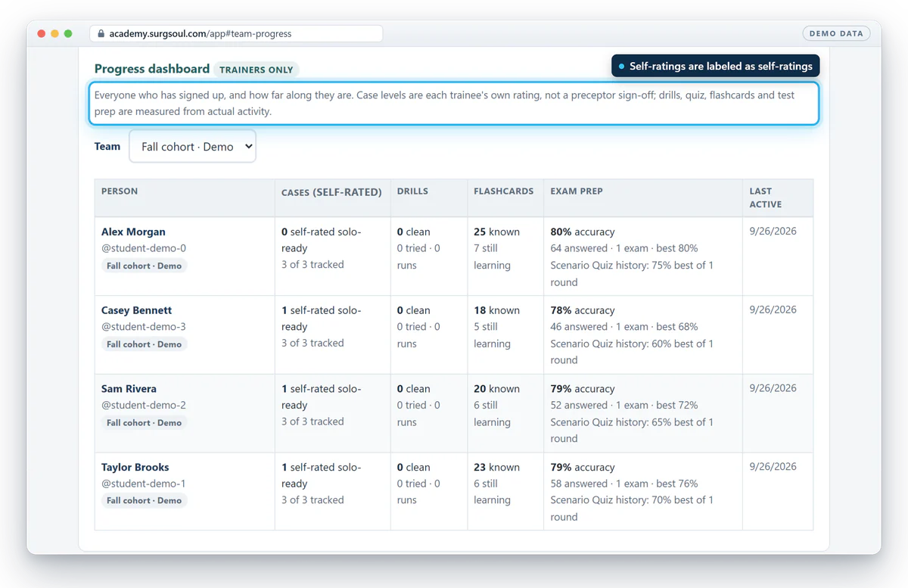Click the yellow minimize window dot
908x588 pixels.
[54, 33]
